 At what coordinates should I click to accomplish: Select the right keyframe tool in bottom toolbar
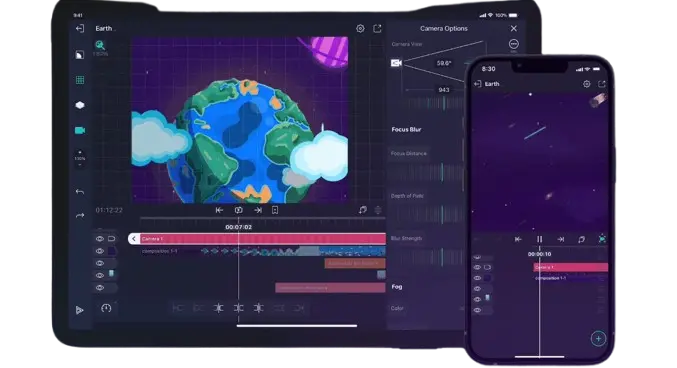point(258,308)
